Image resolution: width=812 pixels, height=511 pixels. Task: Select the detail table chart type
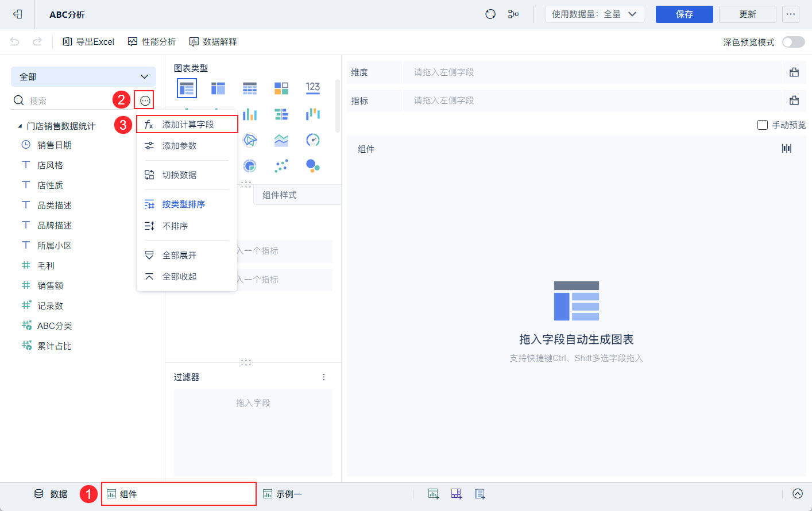[250, 88]
